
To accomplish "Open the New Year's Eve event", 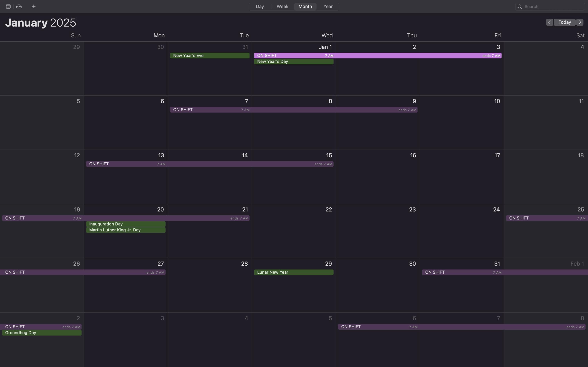I will [210, 55].
